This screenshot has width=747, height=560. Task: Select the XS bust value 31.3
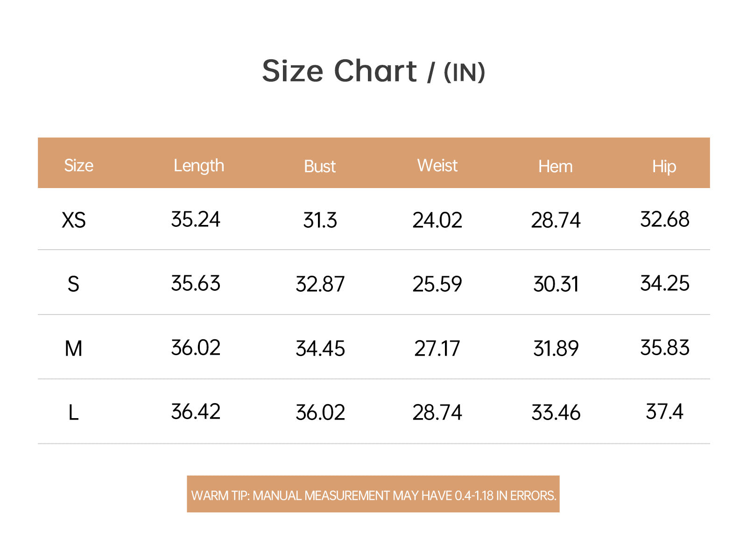point(320,220)
